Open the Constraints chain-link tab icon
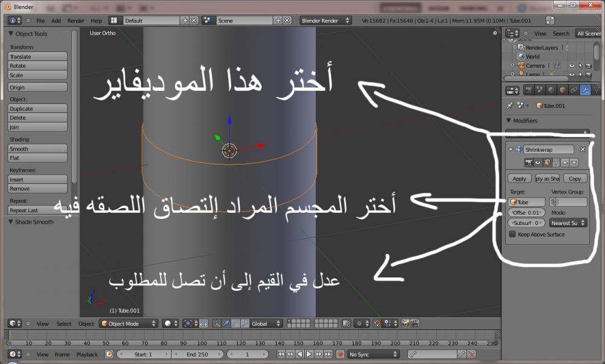This screenshot has width=605, height=364. tap(574, 90)
